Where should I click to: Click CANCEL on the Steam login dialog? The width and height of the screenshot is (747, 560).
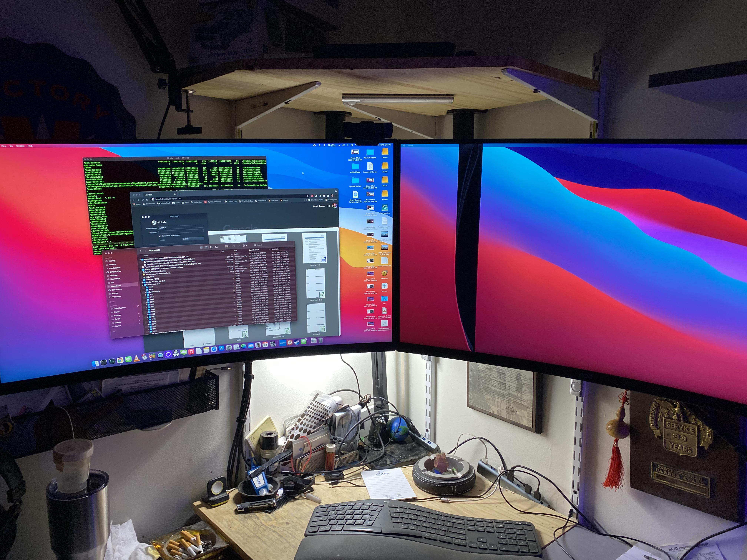(186, 239)
